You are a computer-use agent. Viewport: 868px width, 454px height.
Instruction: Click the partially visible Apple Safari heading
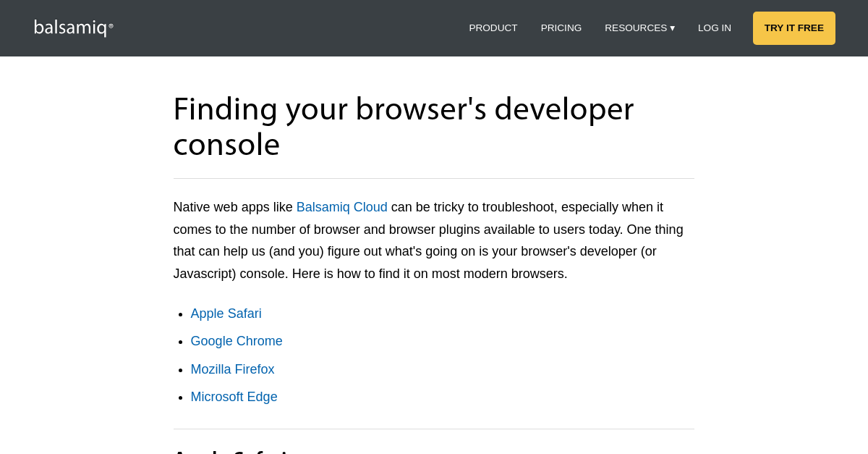[231, 452]
